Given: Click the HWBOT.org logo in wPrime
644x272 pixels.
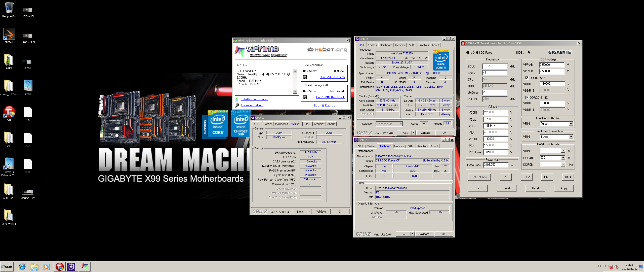Looking at the screenshot, I should (x=327, y=50).
